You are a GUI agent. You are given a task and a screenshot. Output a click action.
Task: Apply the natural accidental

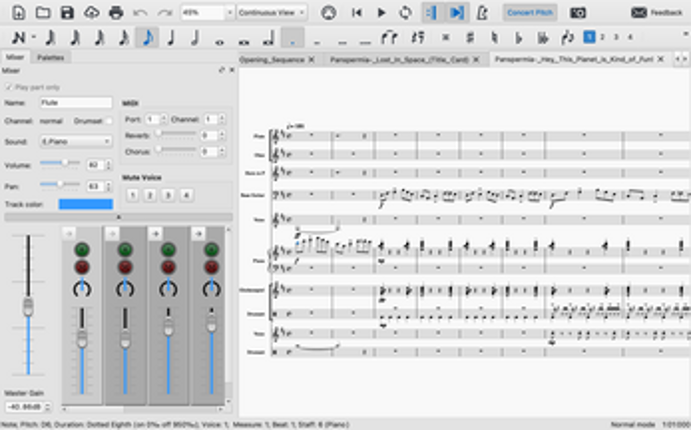(x=494, y=37)
